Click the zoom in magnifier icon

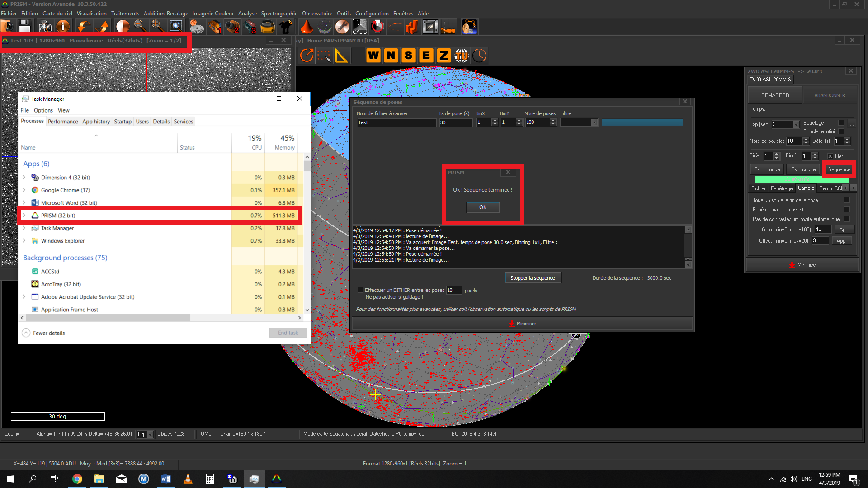point(158,27)
